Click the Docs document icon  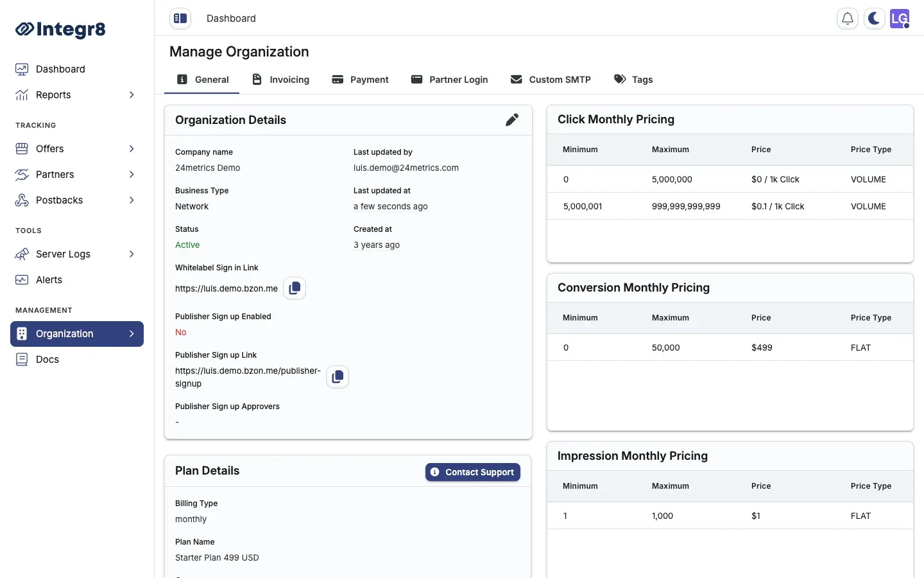click(22, 360)
